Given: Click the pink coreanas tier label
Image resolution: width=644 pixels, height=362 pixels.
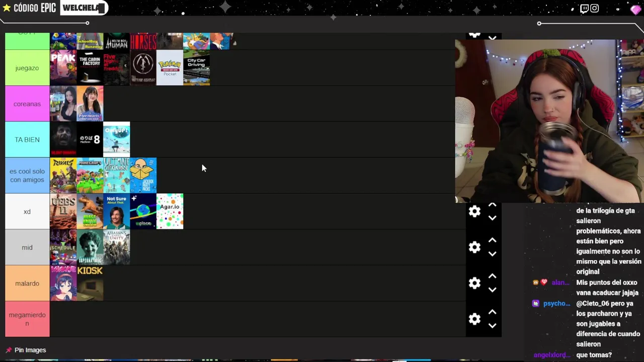Looking at the screenshot, I should click(x=27, y=104).
